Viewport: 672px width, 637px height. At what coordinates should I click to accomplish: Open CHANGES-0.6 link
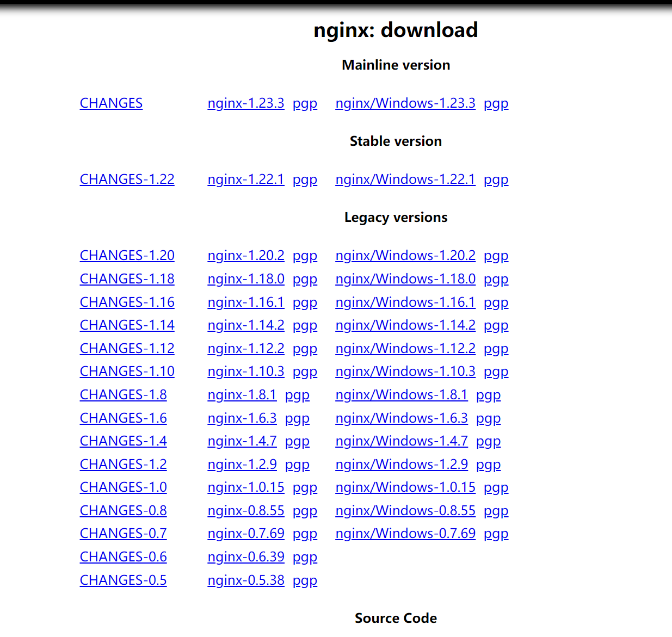pyautogui.click(x=124, y=557)
